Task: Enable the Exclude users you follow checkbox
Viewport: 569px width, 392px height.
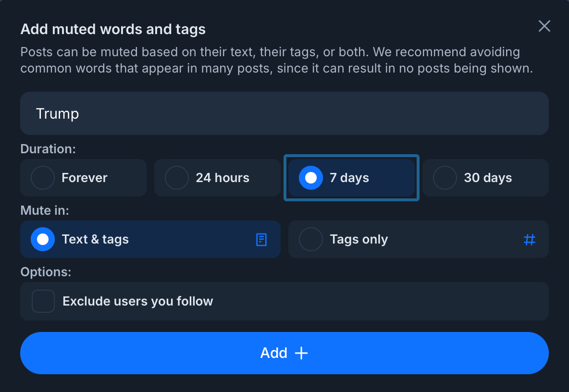Action: [x=43, y=301]
